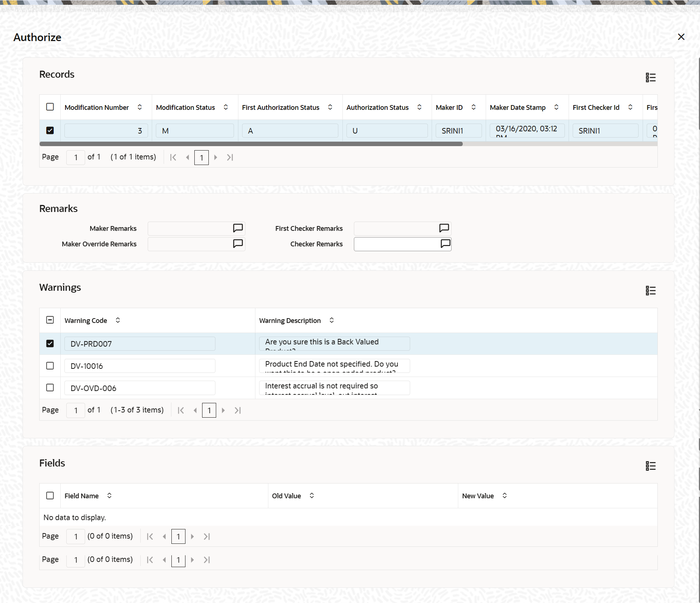Screen dimensions: 700x603
Task: Sort by Maker ID column
Action: tap(473, 107)
